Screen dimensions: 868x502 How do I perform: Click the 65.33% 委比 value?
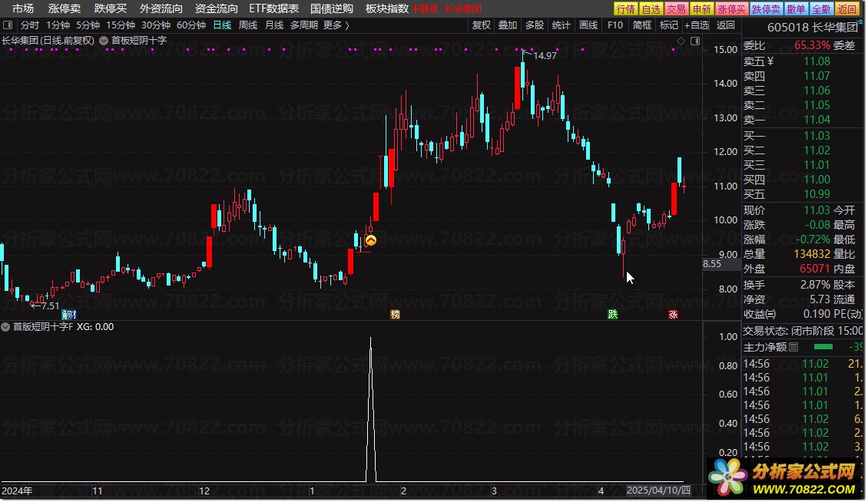(x=812, y=45)
